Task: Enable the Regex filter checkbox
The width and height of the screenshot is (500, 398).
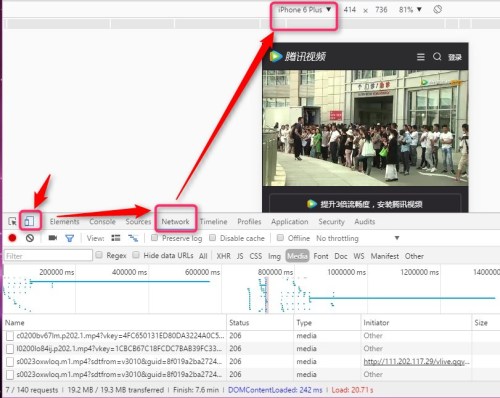Action: 99,255
